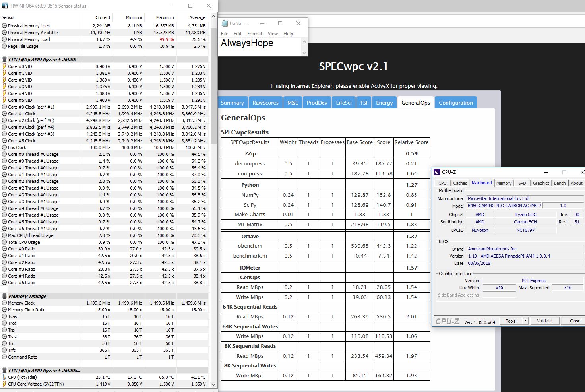
Task: Click the Current column header in HWiNFO
Action: pos(97,17)
